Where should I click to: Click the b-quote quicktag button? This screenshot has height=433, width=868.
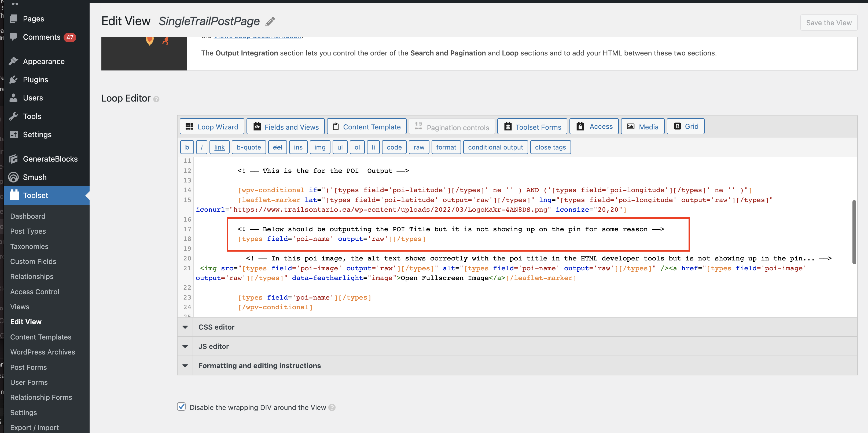click(249, 147)
